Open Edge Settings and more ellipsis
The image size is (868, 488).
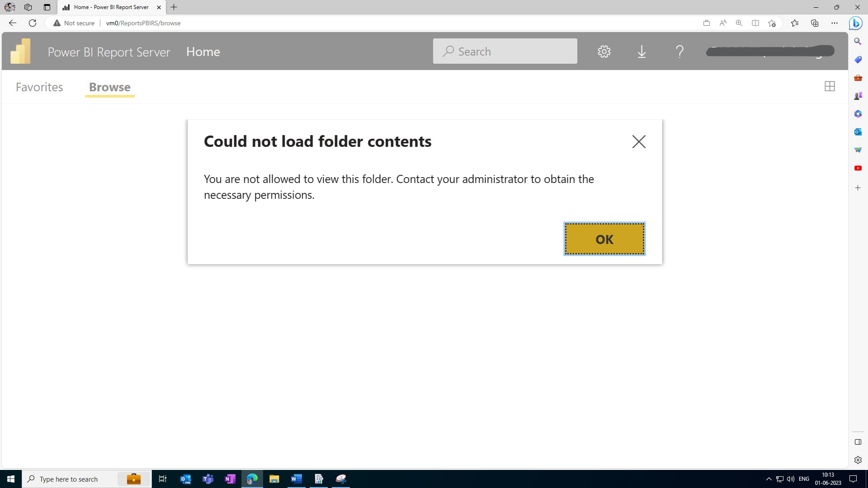pyautogui.click(x=835, y=23)
